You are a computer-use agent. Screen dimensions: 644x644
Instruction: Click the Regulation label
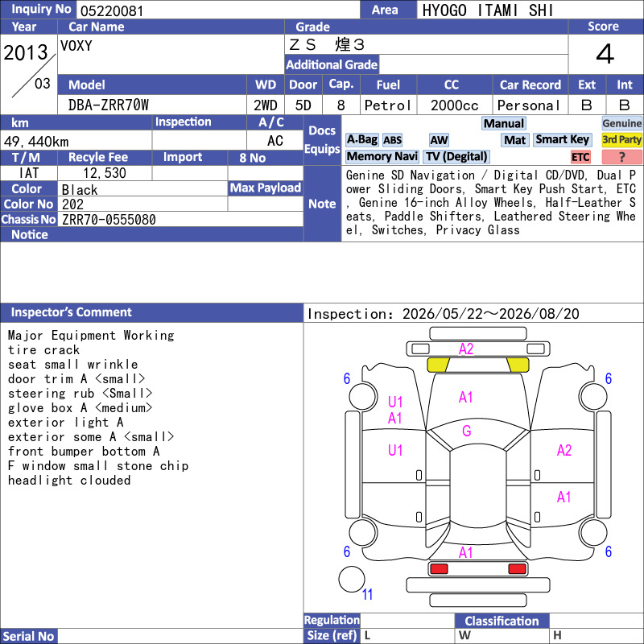(x=332, y=620)
